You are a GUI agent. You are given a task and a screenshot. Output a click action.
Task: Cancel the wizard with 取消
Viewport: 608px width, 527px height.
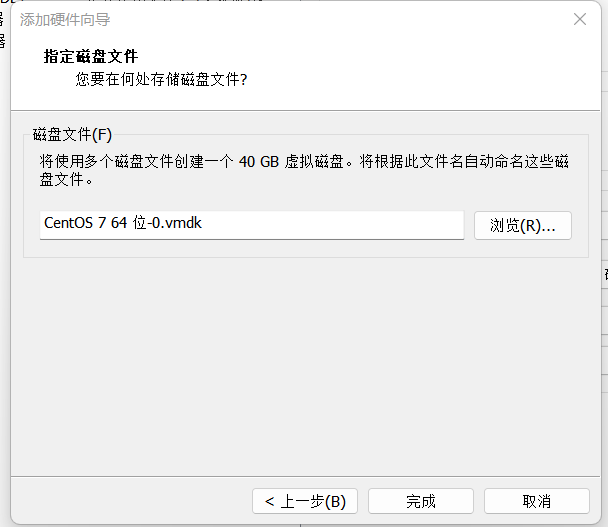click(536, 501)
